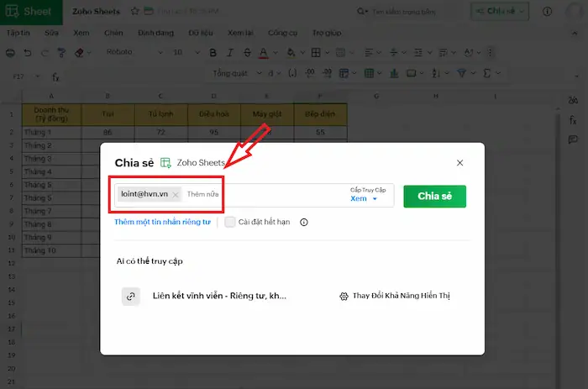
Task: Remove the loint@hvn.vn email chip
Action: click(x=175, y=195)
